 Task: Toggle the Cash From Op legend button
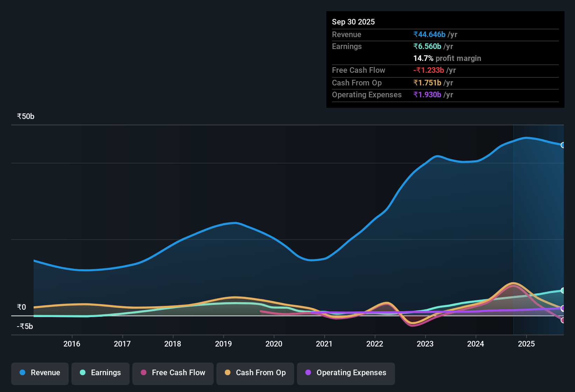255,373
